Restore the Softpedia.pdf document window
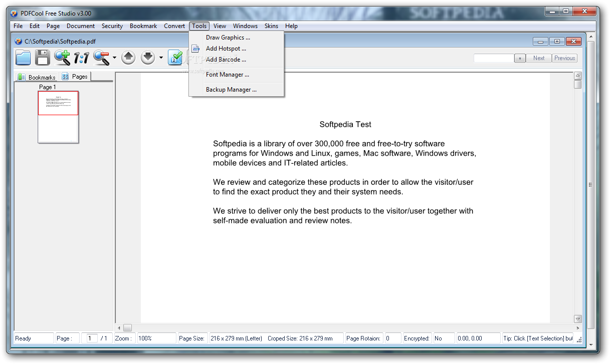This screenshot has height=364, width=610. 557,42
